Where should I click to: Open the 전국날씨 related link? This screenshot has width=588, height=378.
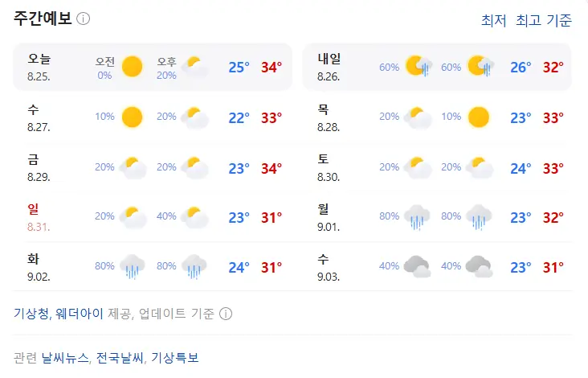click(120, 357)
